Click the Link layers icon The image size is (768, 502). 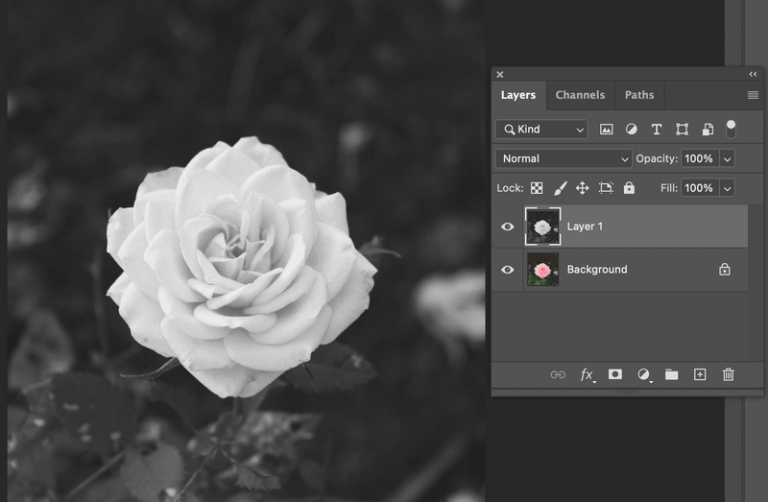pos(558,375)
